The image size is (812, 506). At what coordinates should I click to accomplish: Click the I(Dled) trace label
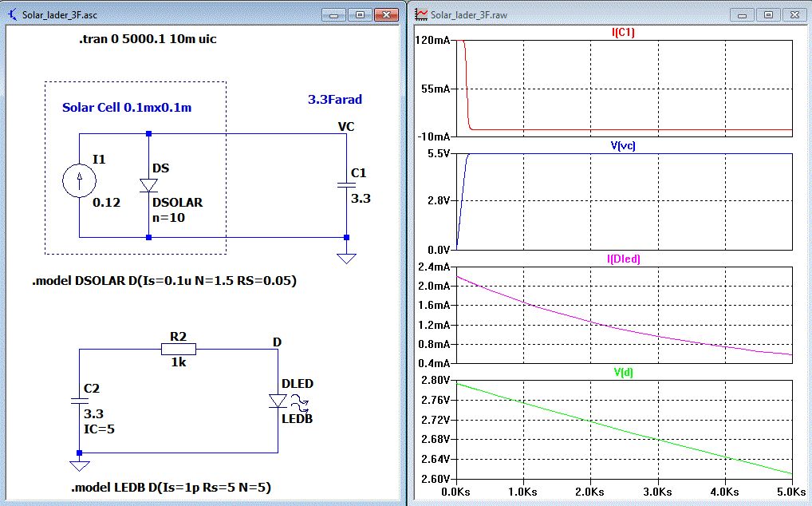624,259
